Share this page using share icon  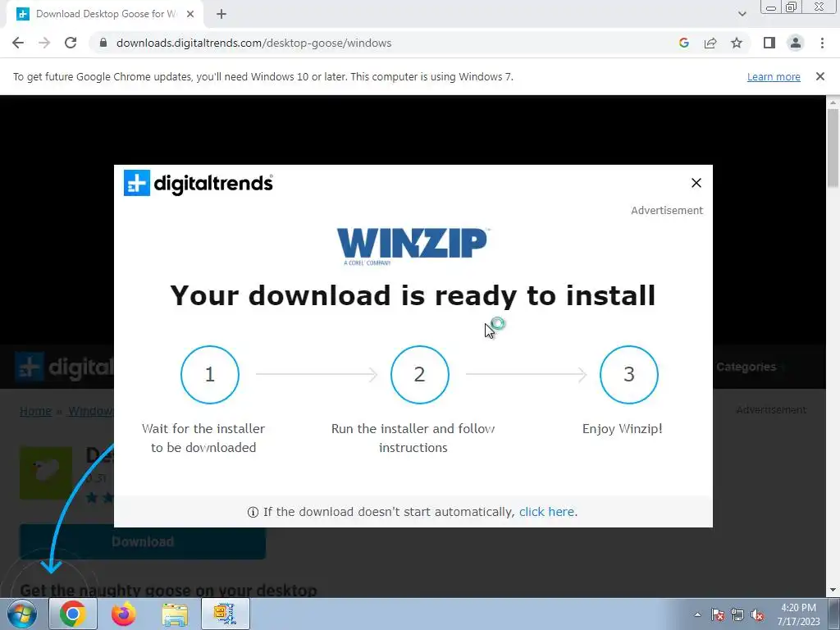tap(710, 43)
